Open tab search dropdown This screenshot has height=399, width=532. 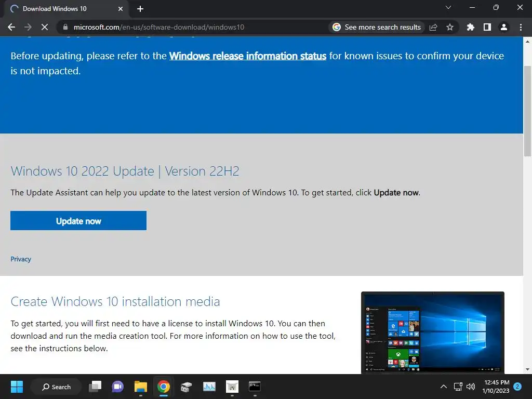point(448,7)
